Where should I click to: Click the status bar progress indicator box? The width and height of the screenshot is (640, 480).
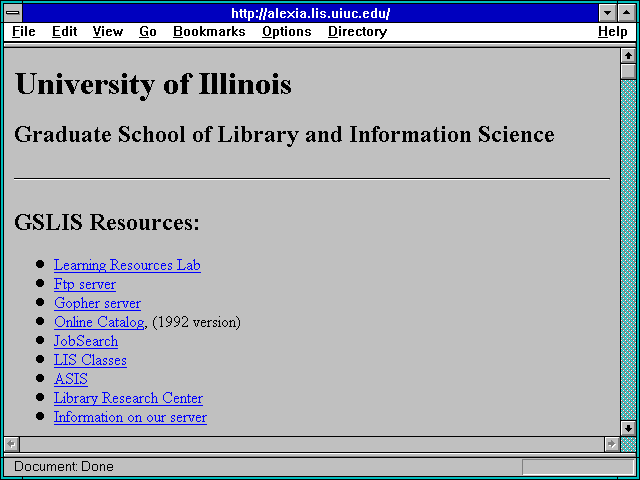(x=578, y=467)
